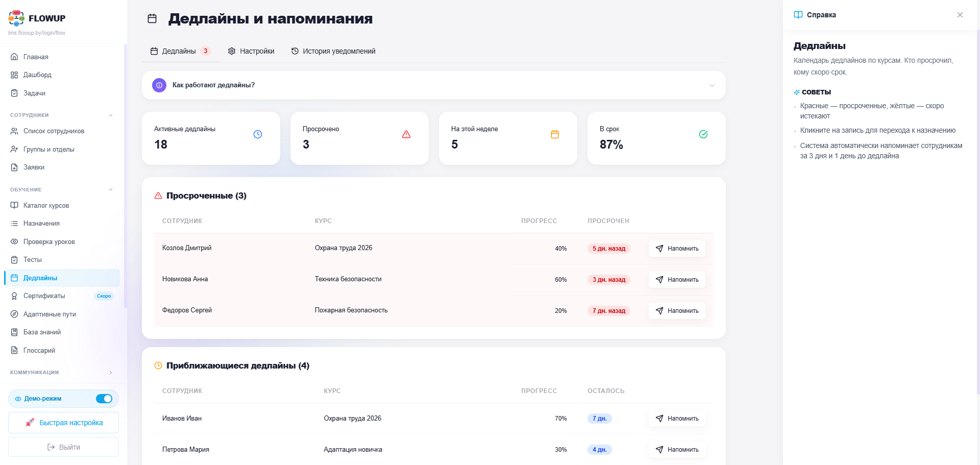Click the check icon on В срок card
Image resolution: width=980 pixels, height=465 pixels.
tap(703, 134)
